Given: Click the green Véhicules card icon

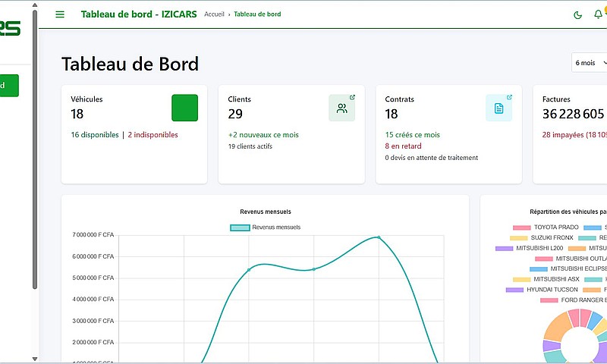Looking at the screenshot, I should point(184,108).
